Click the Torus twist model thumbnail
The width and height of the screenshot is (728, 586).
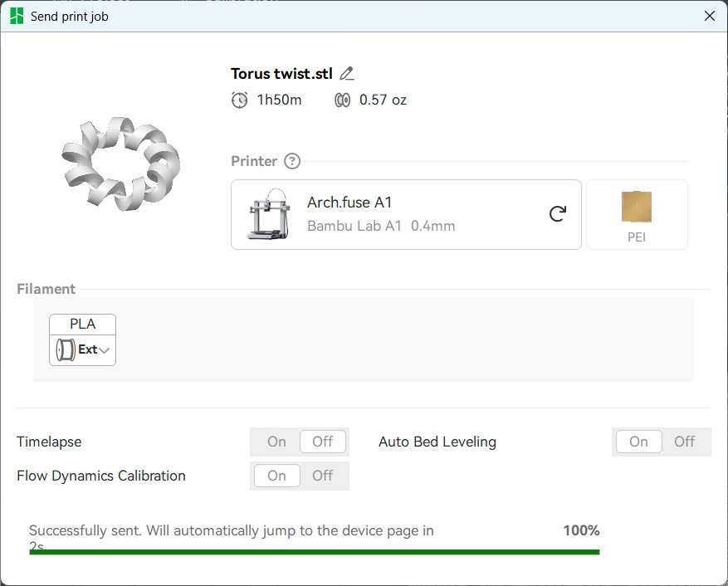[x=120, y=164]
